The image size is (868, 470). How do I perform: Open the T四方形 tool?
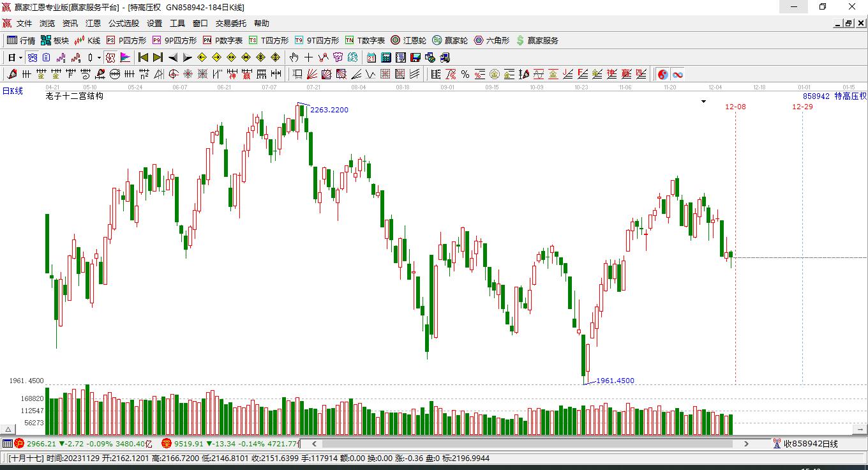point(269,40)
